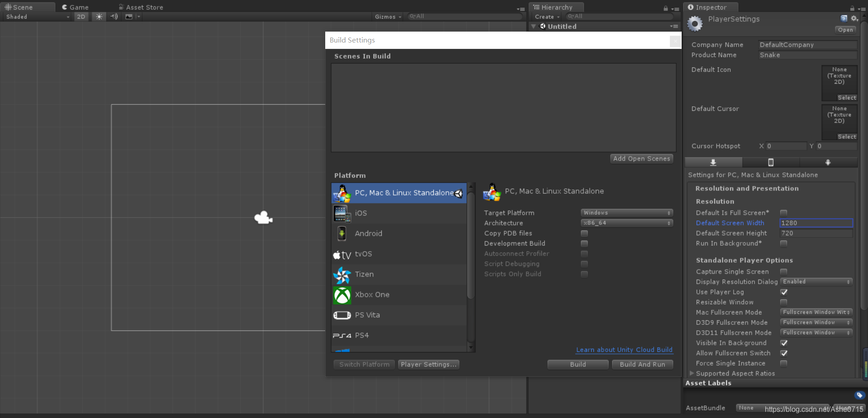Image resolution: width=868 pixels, height=418 pixels.
Task: Switch to Game tab
Action: [75, 7]
